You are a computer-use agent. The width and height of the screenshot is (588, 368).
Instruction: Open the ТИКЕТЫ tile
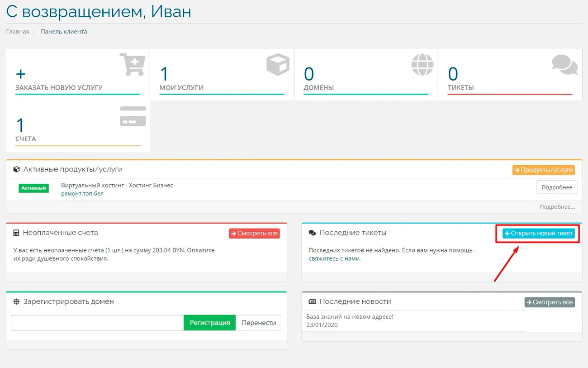[510, 75]
